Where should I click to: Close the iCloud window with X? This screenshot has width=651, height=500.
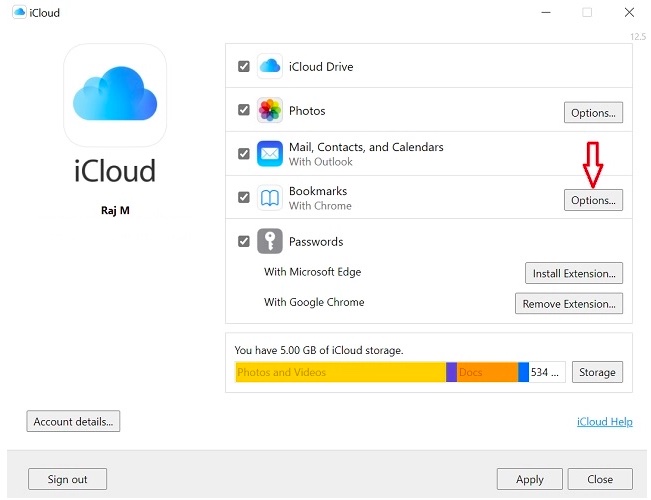629,12
